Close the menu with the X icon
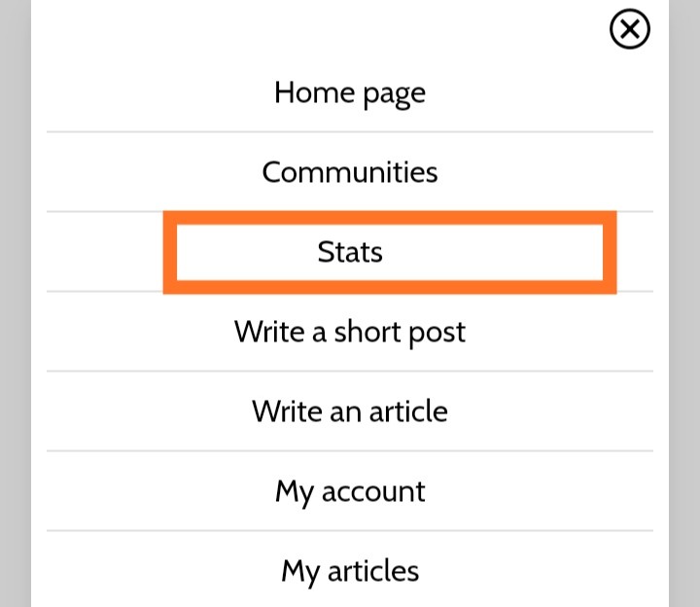This screenshot has height=607, width=700. click(629, 29)
